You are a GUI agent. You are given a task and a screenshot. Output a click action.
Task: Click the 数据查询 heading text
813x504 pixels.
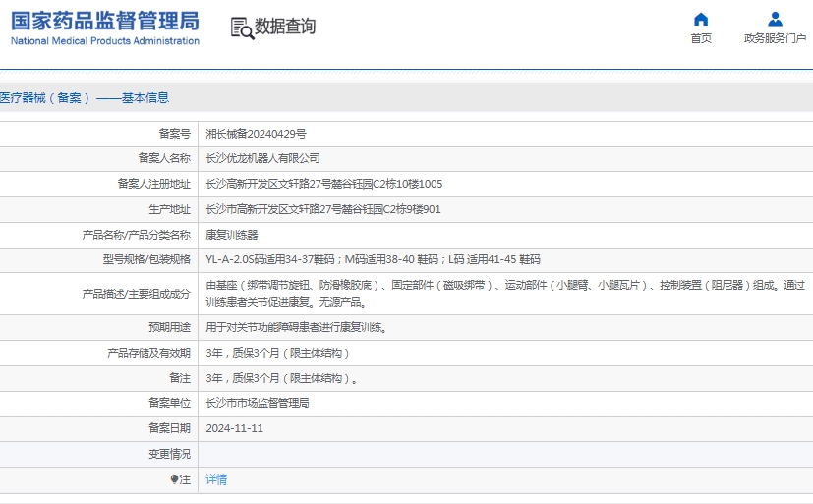pos(285,27)
